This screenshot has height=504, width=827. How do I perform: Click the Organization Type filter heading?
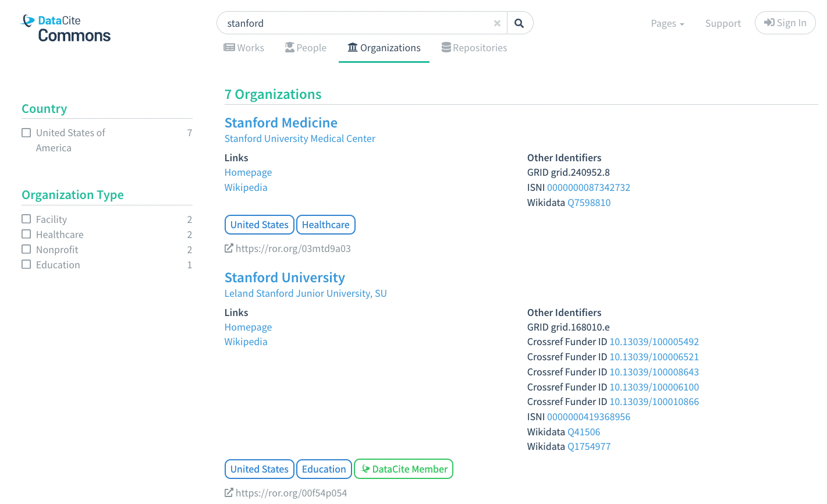coord(73,195)
